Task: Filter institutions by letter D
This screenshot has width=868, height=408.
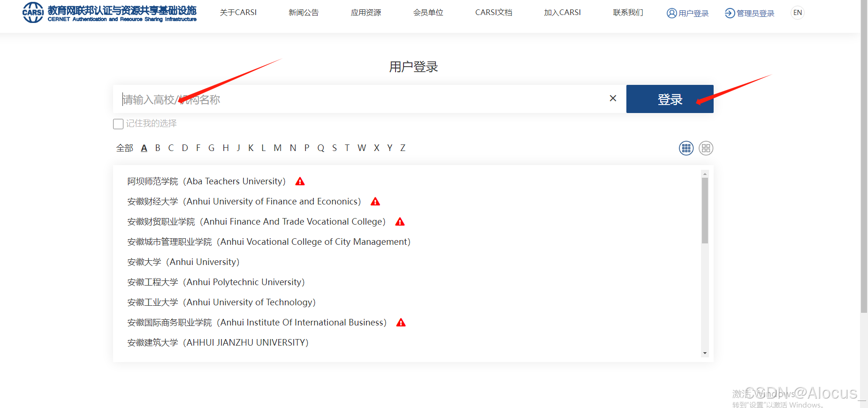Action: [x=185, y=148]
